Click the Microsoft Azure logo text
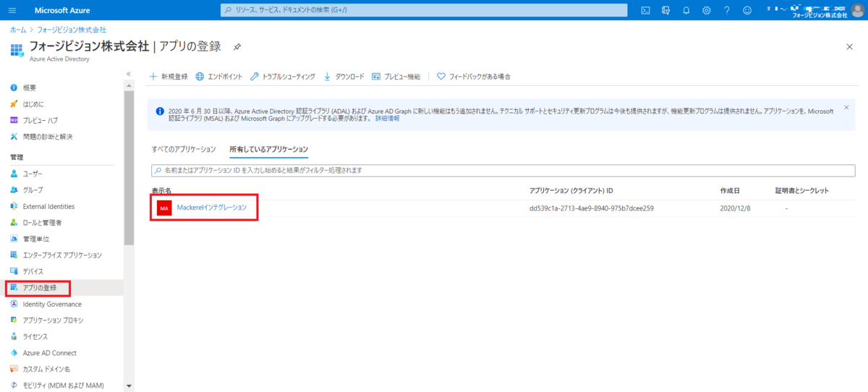Viewport: 868px width, 392px height. click(61, 10)
